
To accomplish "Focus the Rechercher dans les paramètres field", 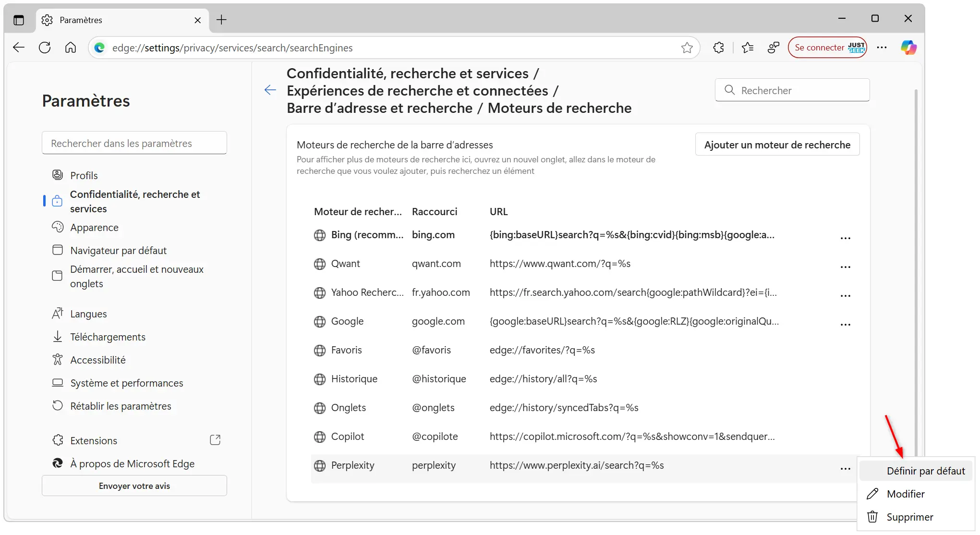I will [134, 143].
